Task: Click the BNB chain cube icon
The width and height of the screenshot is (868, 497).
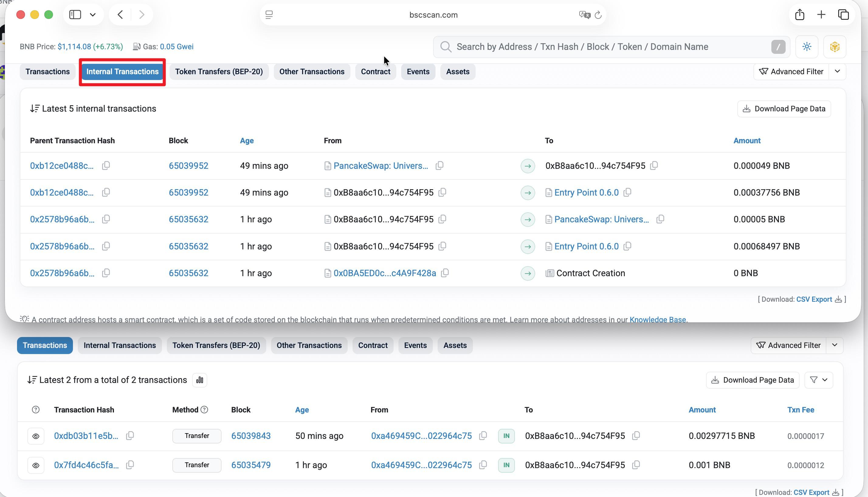Action: click(x=835, y=47)
